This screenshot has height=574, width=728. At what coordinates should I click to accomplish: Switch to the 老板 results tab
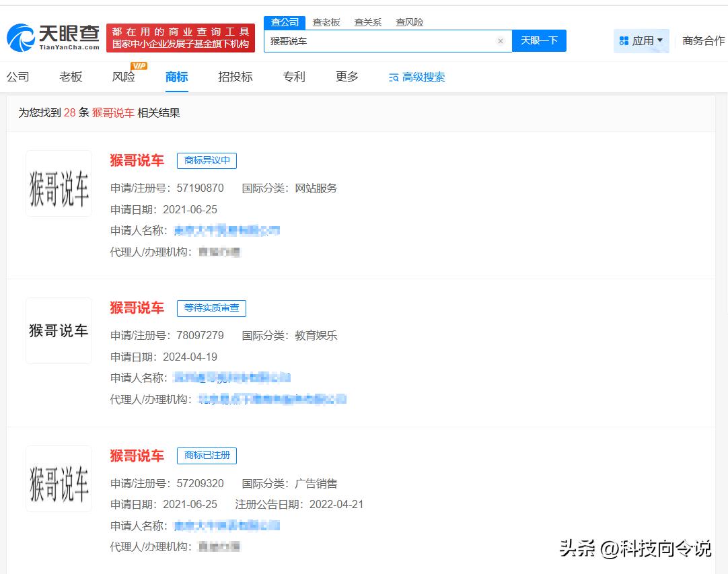(71, 77)
